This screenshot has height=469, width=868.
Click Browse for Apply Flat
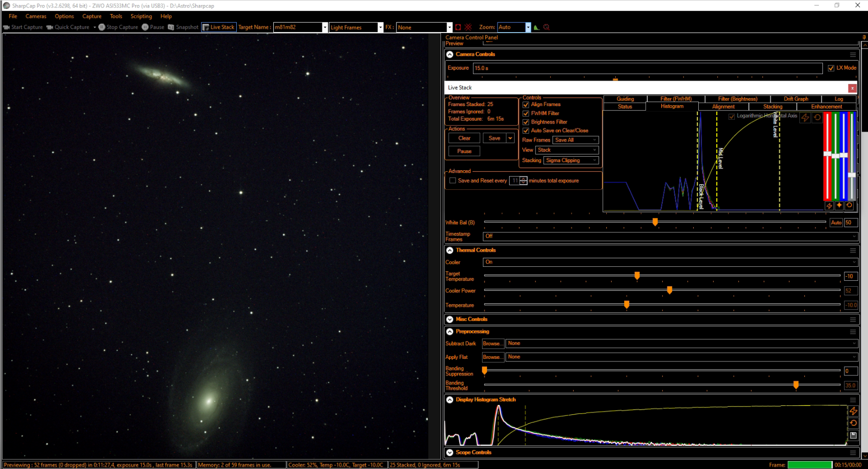click(493, 357)
